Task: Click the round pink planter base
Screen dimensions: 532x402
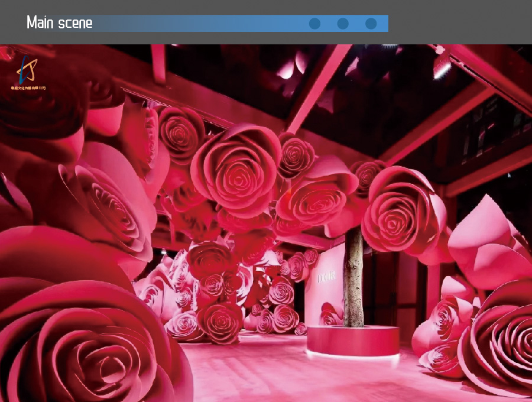Action: click(x=353, y=342)
